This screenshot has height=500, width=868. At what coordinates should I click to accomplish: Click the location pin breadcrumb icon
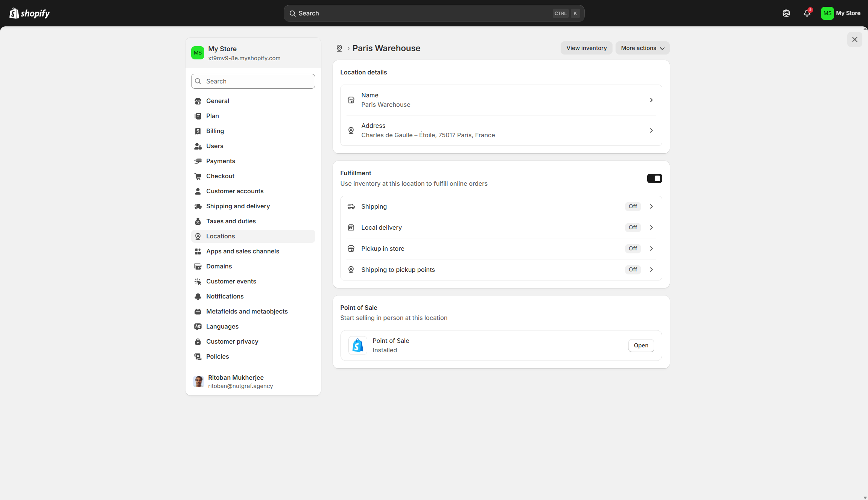pyautogui.click(x=339, y=48)
